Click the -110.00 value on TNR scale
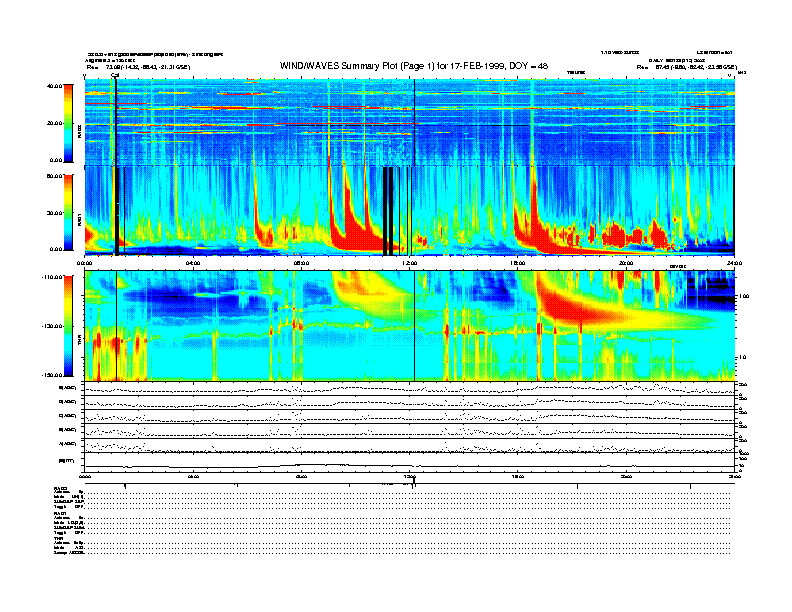This screenshot has height=612, width=792. (52, 277)
